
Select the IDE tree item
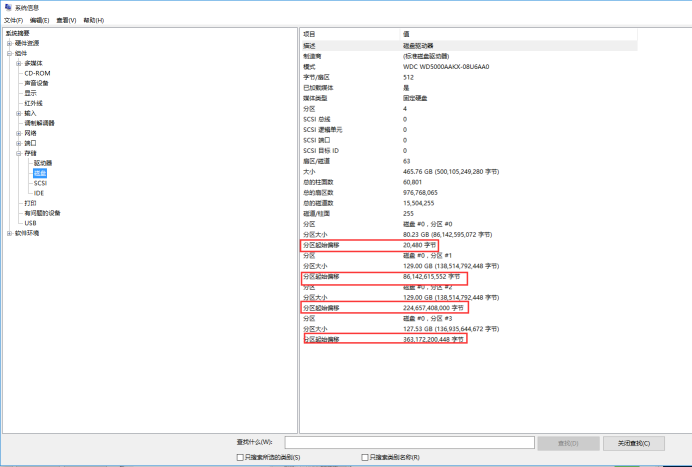[x=39, y=193]
